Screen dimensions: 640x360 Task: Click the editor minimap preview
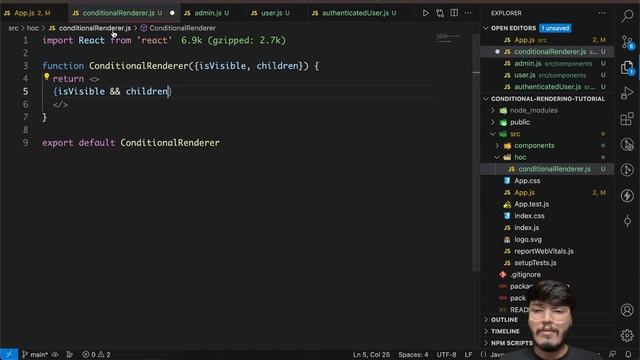pyautogui.click(x=448, y=38)
